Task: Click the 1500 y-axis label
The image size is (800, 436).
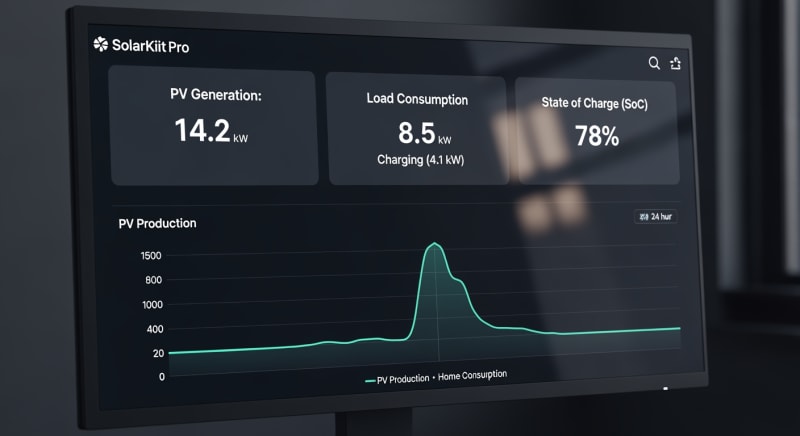Action: click(x=151, y=255)
